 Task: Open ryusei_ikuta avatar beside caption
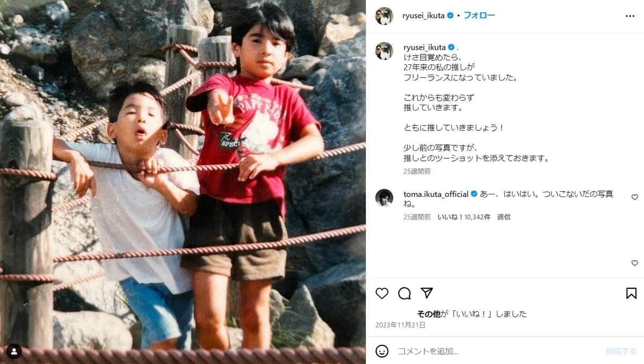pyautogui.click(x=384, y=50)
